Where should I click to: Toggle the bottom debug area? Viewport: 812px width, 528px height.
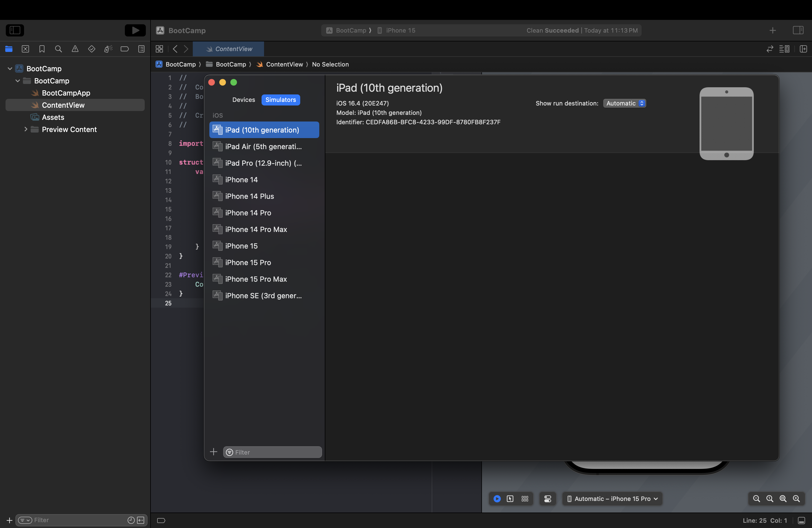pyautogui.click(x=802, y=521)
